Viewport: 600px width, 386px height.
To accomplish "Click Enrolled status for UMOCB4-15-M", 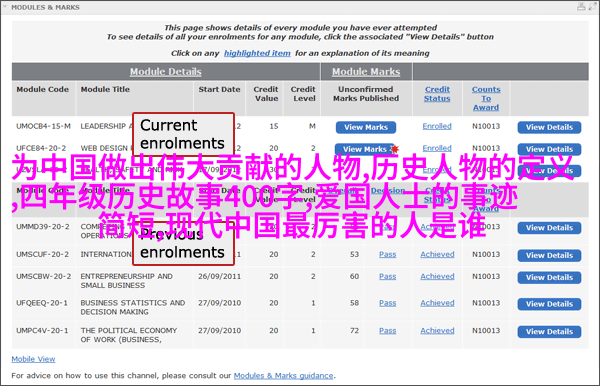I will pyautogui.click(x=437, y=126).
